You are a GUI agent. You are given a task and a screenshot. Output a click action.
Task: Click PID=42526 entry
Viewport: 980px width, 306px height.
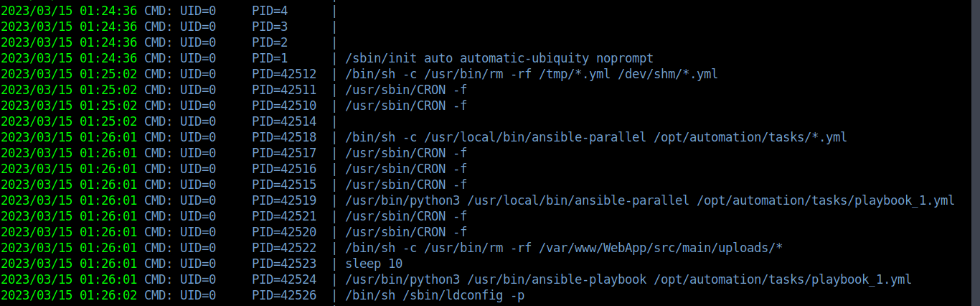[284, 295]
